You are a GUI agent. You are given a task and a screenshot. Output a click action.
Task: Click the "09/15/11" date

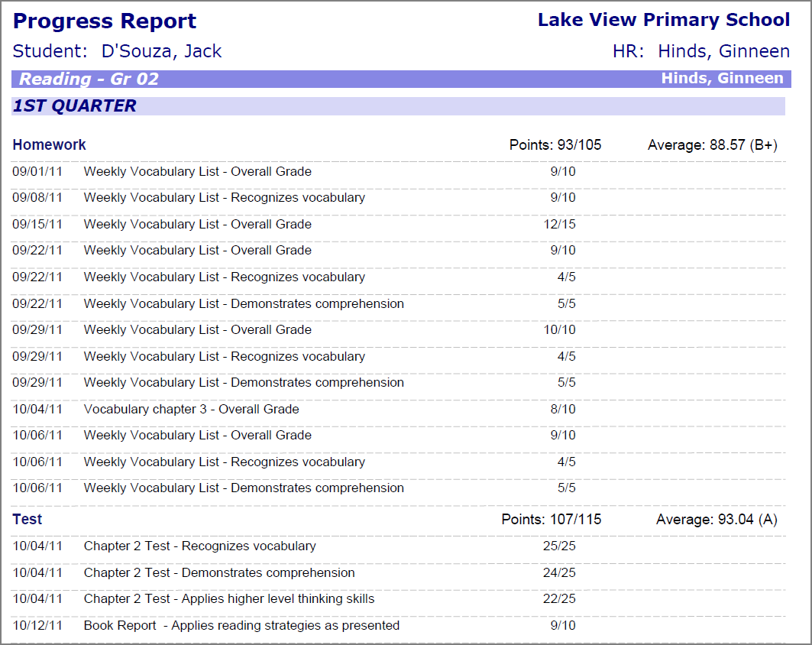coord(37,225)
